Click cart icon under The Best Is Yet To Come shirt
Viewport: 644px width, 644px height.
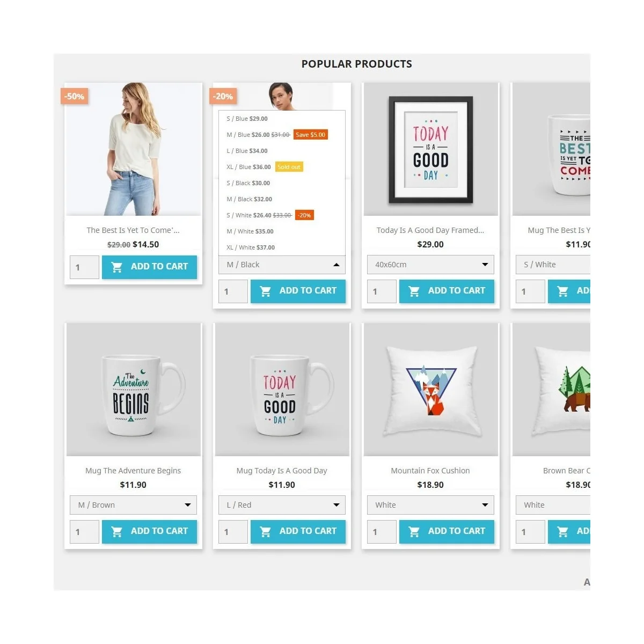(x=116, y=267)
